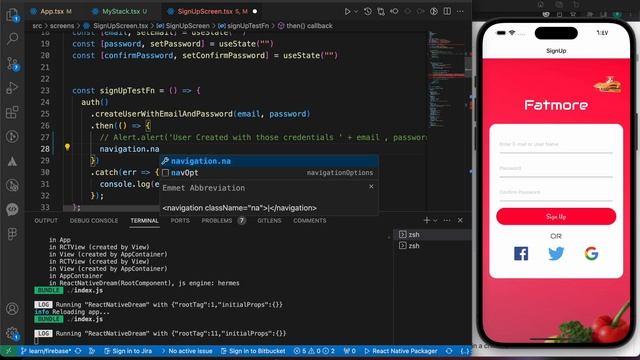Viewport: 640px width, 360px height.
Task: Open the COMMENTS panel tab
Action: [x=310, y=220]
